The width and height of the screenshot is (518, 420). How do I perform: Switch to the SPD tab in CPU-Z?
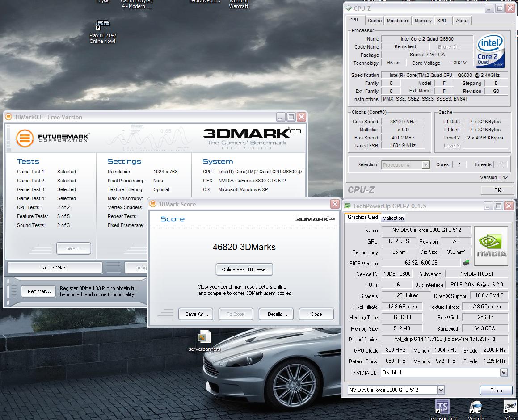[442, 21]
